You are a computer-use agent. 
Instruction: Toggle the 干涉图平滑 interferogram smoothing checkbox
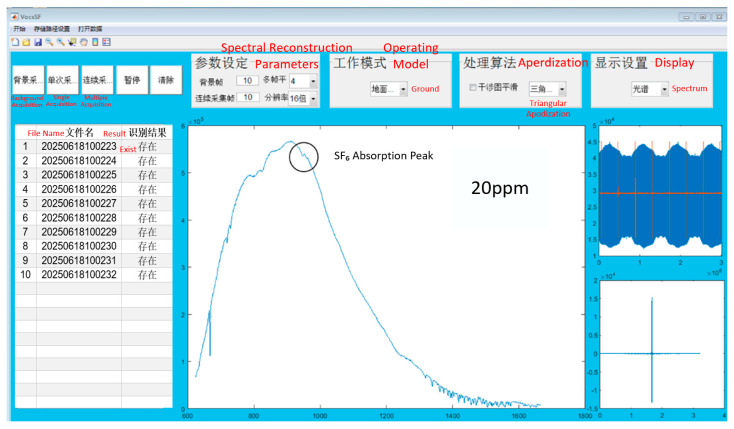point(473,88)
